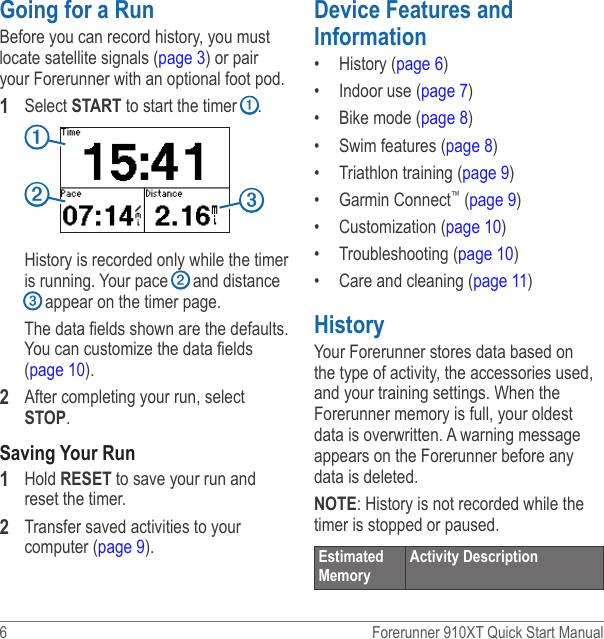This screenshot has height=639, width=604.
Task: Click footer text "Forerunner 910XT Quick Start Manual"
Action: (488, 632)
